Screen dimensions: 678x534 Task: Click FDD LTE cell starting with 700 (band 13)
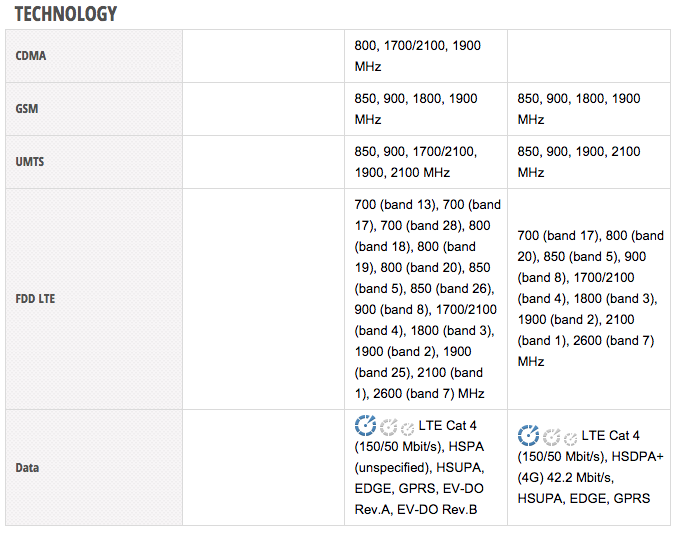pos(425,299)
